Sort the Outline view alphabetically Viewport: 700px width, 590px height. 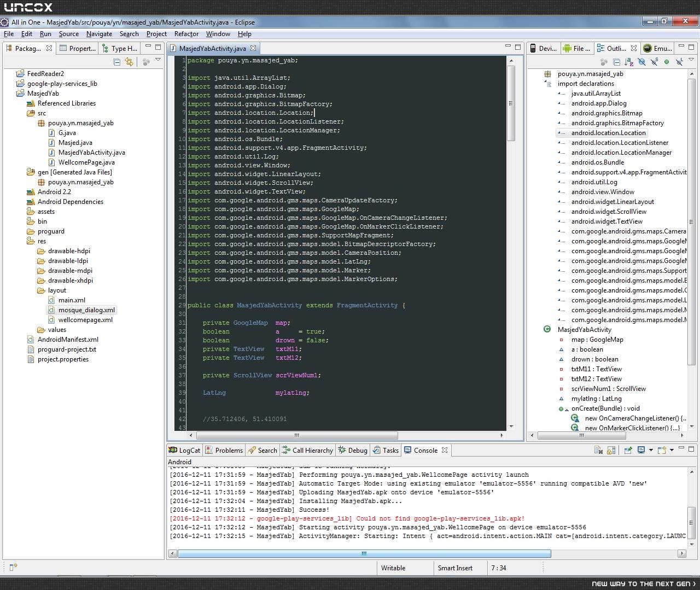[x=629, y=62]
